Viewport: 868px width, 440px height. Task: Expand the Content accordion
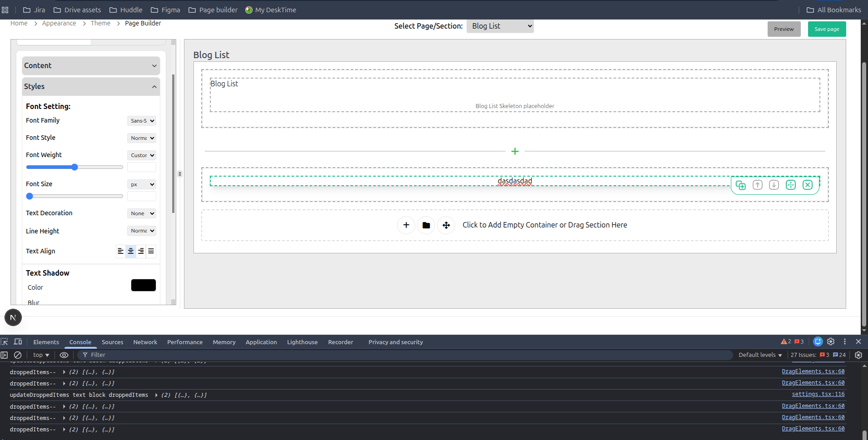click(91, 66)
